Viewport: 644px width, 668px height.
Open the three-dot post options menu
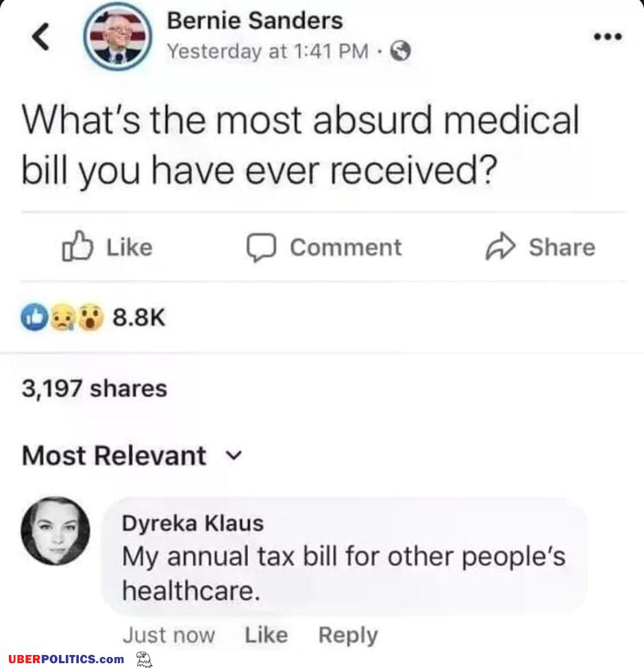coord(608,37)
